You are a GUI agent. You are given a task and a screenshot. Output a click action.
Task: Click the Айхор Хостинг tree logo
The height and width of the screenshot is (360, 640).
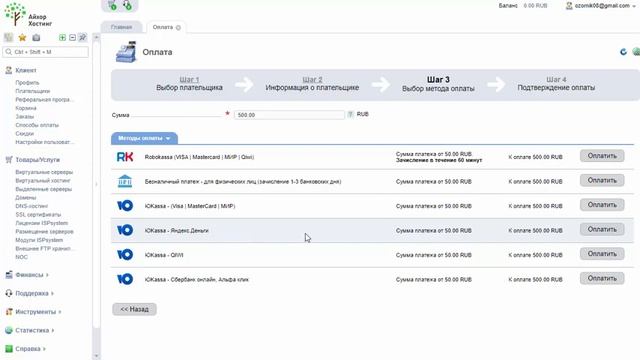coord(15,14)
